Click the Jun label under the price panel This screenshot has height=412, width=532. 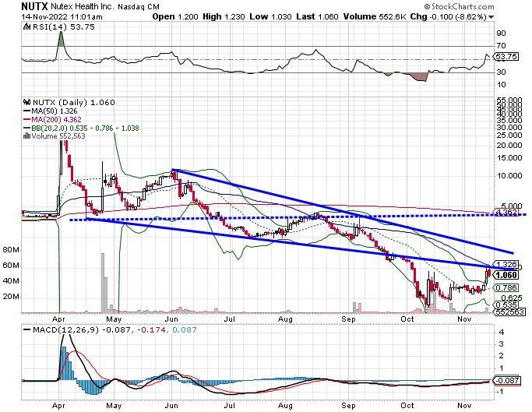171,319
